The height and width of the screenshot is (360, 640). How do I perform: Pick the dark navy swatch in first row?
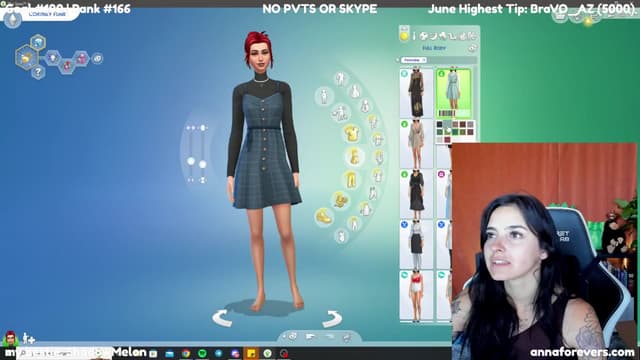tap(440, 124)
